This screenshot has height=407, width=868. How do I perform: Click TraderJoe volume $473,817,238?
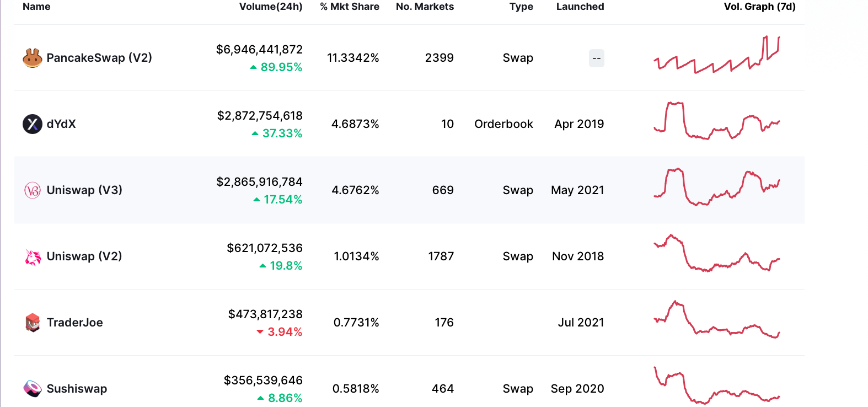265,314
